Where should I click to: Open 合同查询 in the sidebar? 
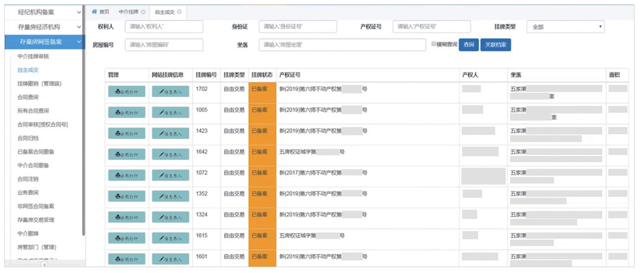(x=28, y=97)
